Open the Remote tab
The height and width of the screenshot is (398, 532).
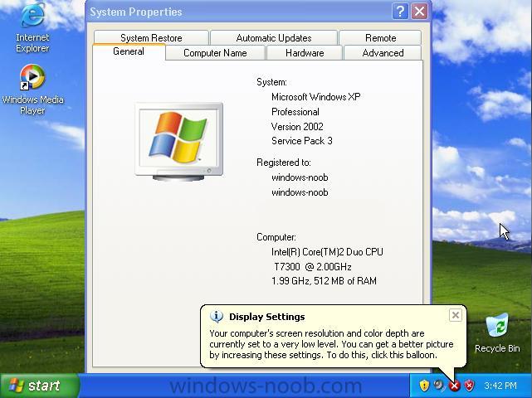pos(380,37)
